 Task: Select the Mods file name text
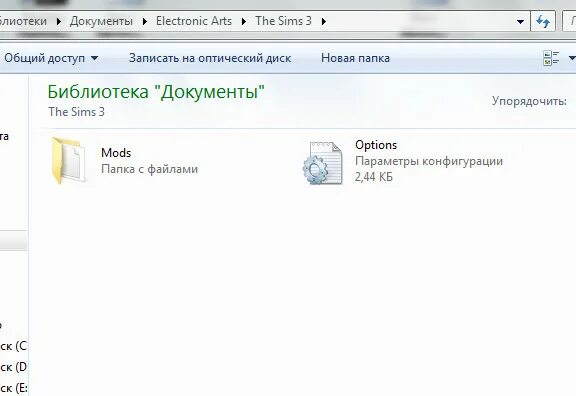(116, 153)
